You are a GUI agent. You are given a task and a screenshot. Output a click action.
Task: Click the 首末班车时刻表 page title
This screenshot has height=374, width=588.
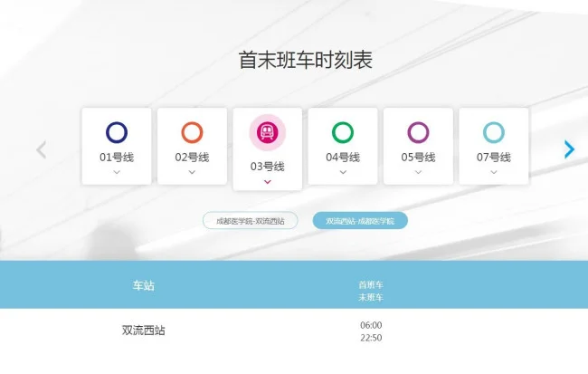pos(306,60)
